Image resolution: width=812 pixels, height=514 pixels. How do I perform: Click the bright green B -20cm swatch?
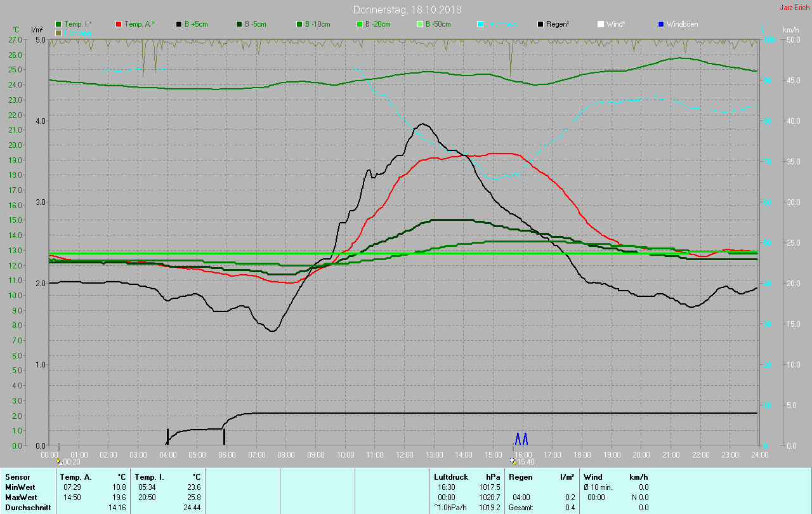[360, 24]
